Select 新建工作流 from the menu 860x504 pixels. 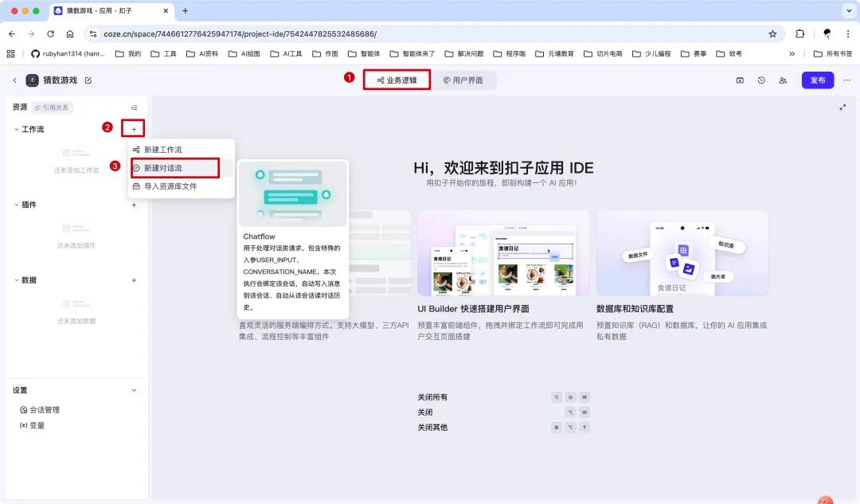181,150
